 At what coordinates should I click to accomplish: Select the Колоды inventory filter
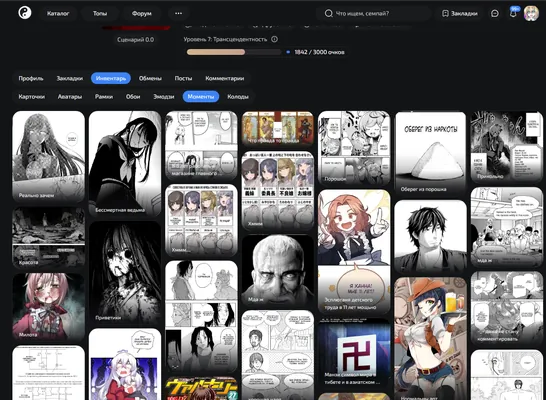[x=238, y=96]
